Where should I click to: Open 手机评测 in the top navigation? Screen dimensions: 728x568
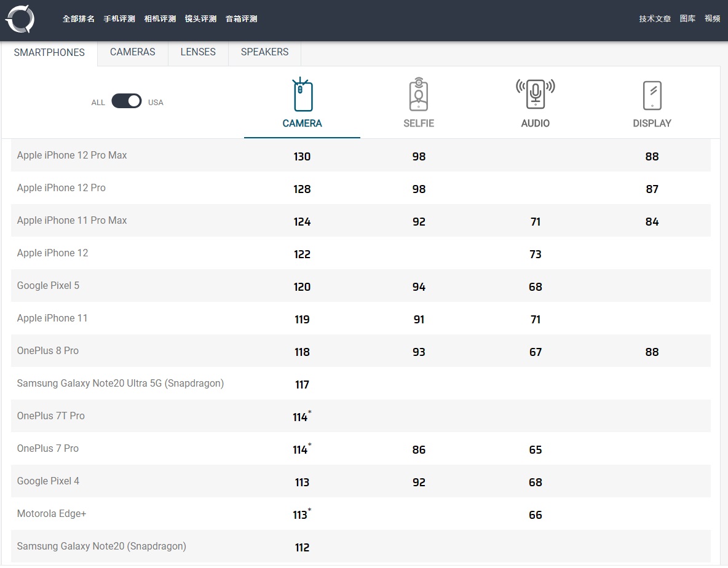[119, 19]
